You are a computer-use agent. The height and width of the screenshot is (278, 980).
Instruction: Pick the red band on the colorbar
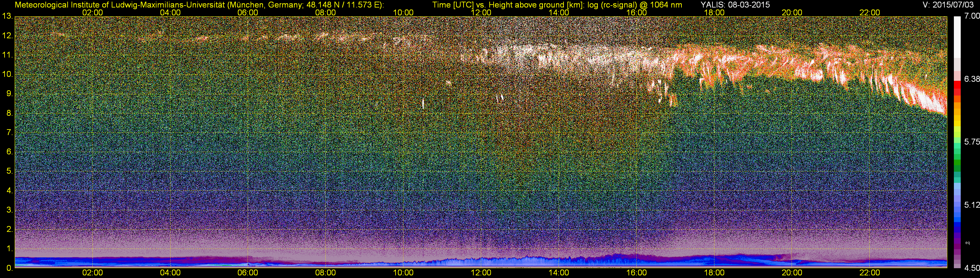(957, 88)
